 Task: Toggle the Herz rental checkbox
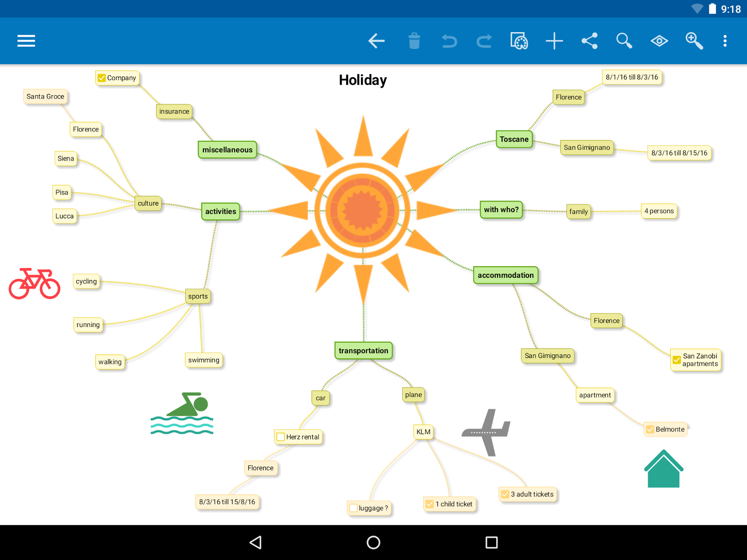[280, 437]
